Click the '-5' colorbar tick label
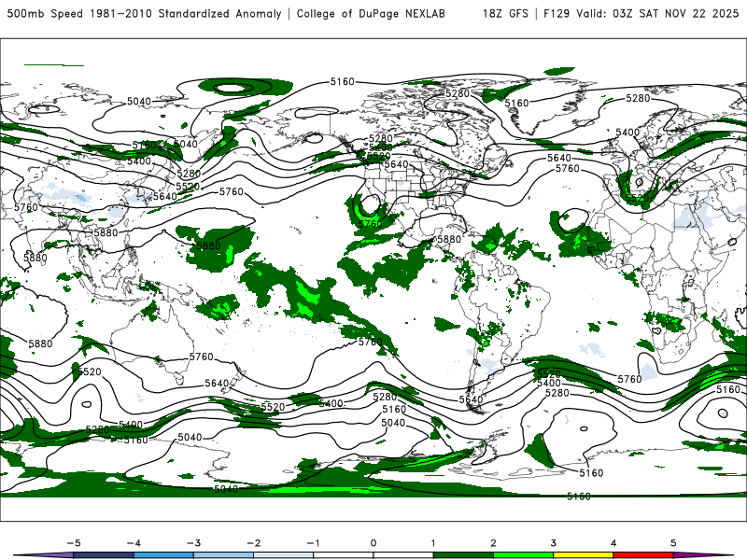This screenshot has height=560, width=747. coord(74,543)
